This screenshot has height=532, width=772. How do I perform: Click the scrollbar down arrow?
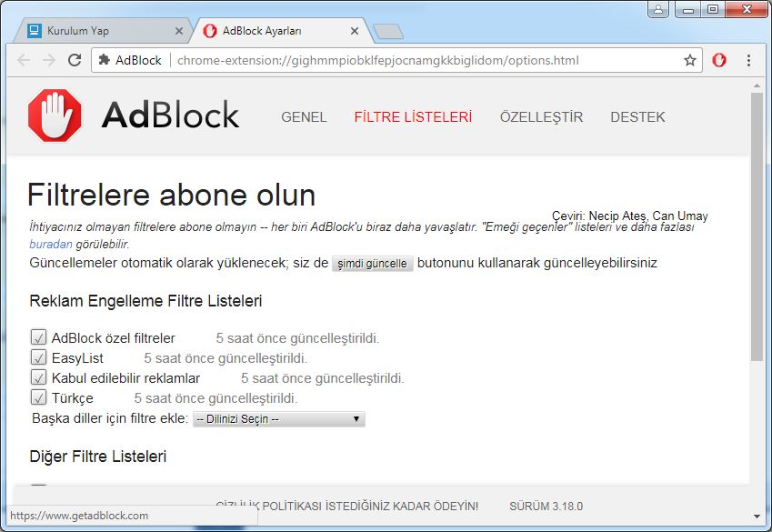tap(757, 517)
